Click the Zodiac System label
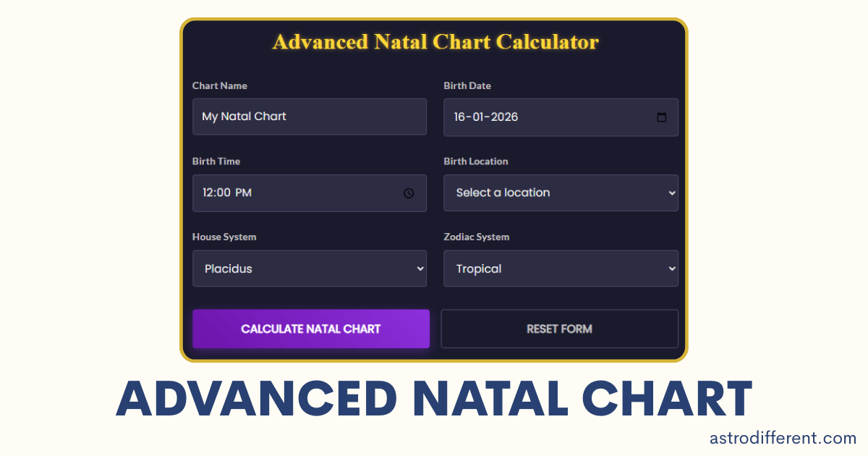The width and height of the screenshot is (868, 456). pos(477,237)
